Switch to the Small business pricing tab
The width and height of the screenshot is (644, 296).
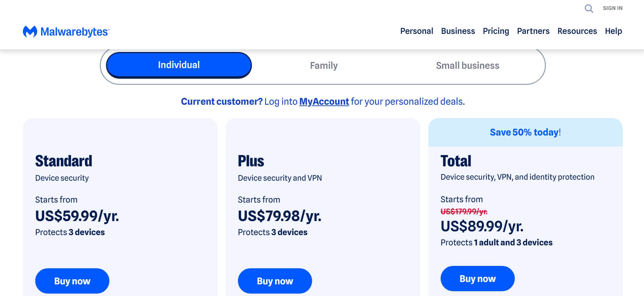tap(467, 65)
